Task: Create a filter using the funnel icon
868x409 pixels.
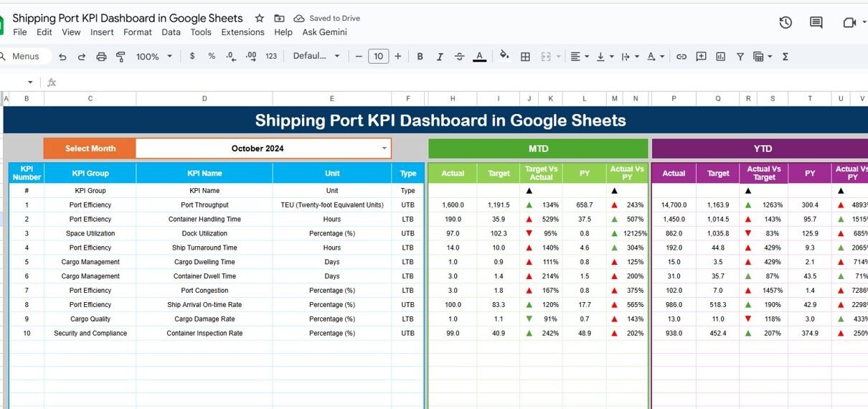Action: click(740, 57)
